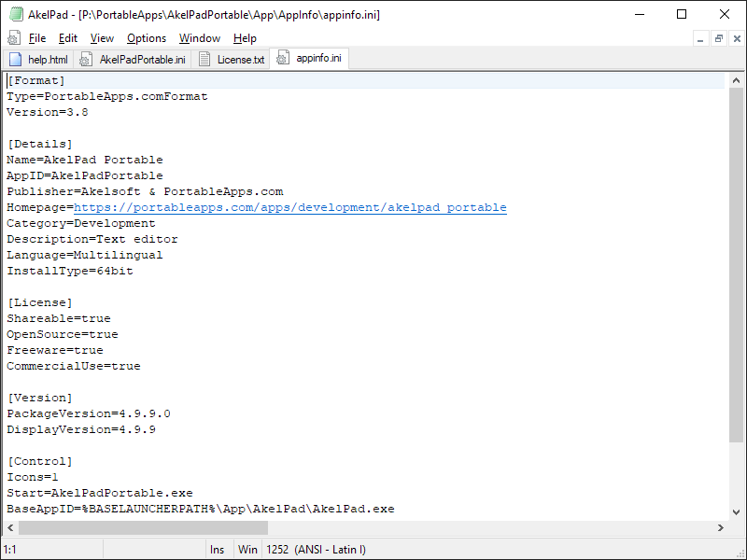Click the appinfo.ini tab file icon
Screen dimensions: 747x560
[283, 59]
